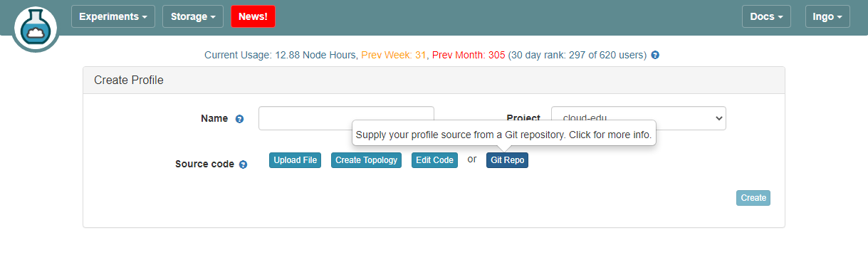868x277 pixels.
Task: Select Create Topology button
Action: pos(367,160)
